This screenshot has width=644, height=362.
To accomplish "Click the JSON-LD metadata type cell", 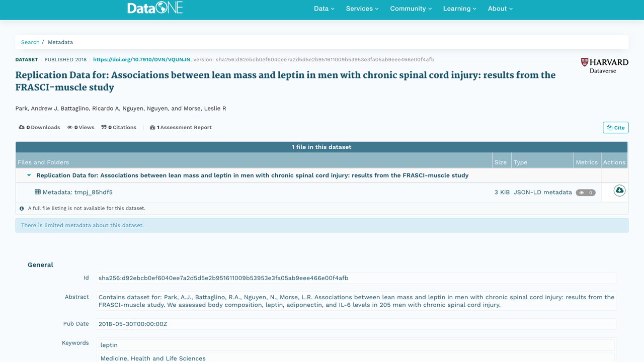I will click(x=542, y=192).
